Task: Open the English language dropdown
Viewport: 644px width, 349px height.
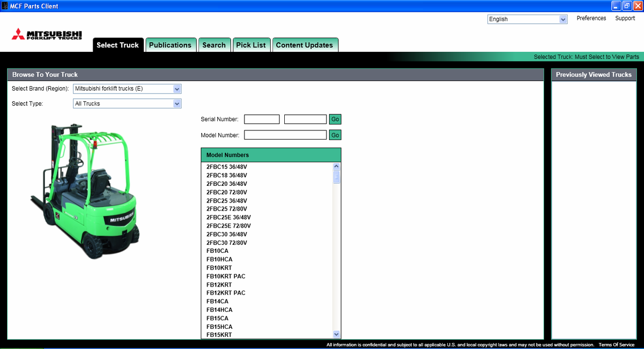Action: (x=528, y=19)
